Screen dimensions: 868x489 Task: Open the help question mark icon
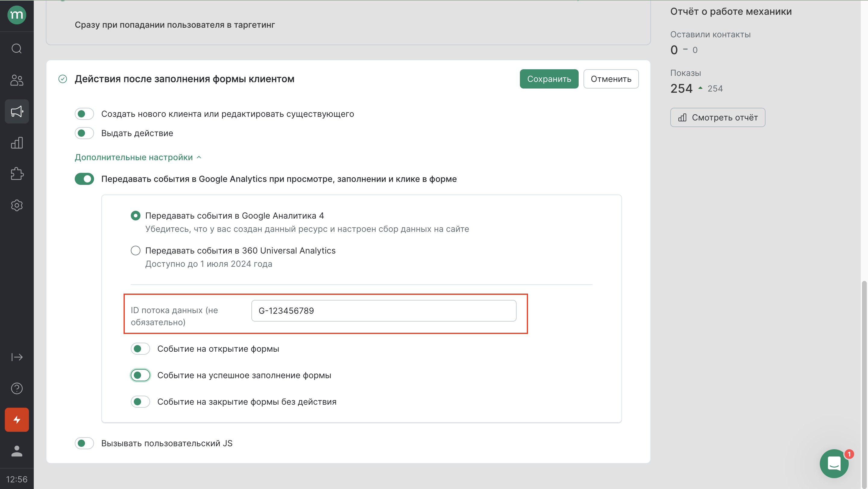(x=17, y=388)
